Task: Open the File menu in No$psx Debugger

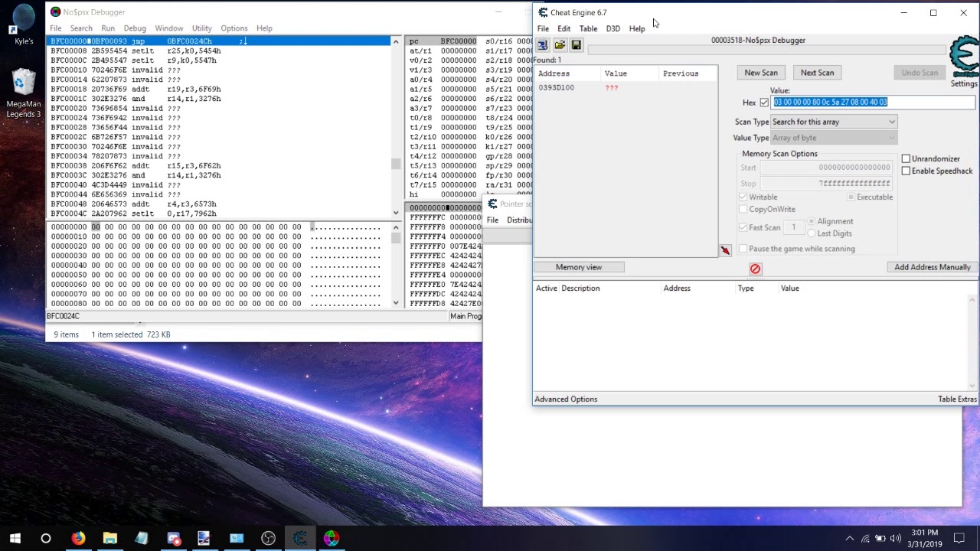Action: pos(56,28)
